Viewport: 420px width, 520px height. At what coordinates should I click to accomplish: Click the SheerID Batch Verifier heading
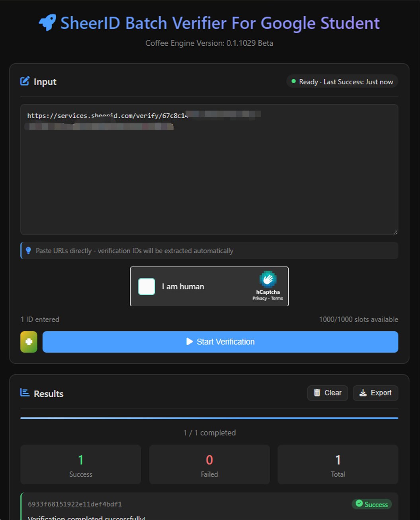click(x=220, y=23)
